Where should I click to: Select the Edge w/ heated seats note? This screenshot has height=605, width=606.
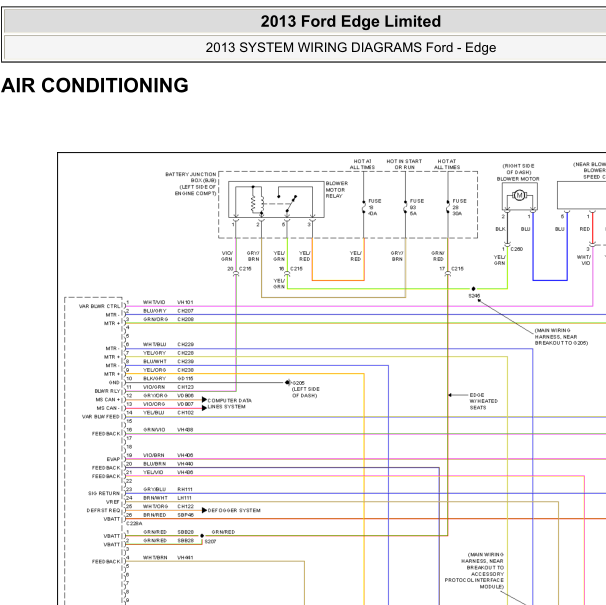(483, 401)
